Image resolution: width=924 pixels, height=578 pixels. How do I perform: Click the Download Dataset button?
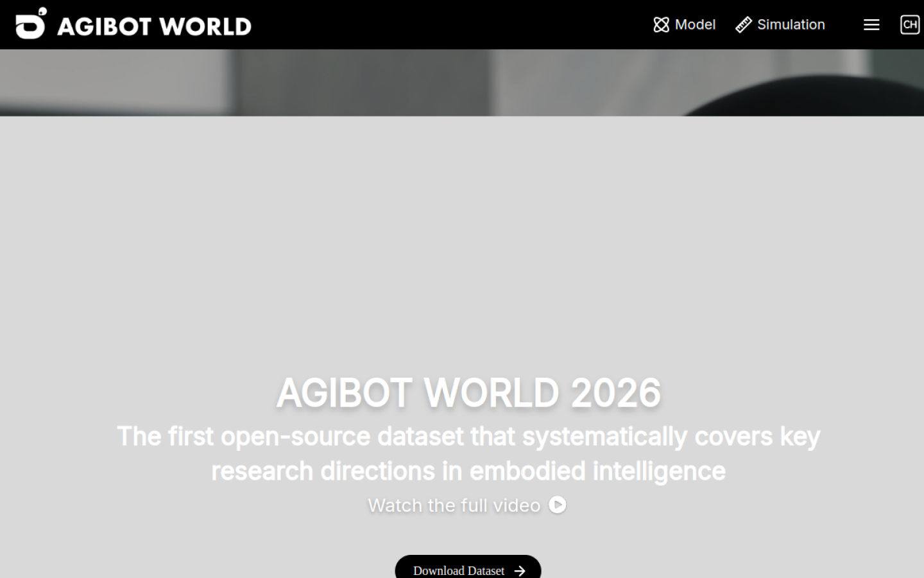468,568
